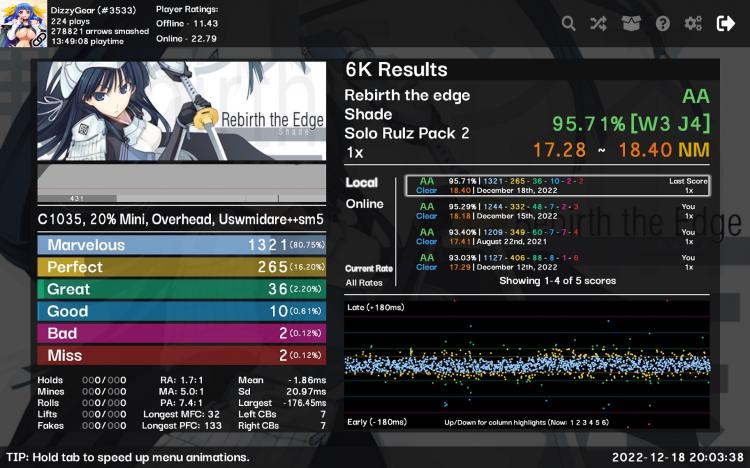Viewport: 750px width, 468px height.
Task: Click the 13:49:08 playtime text
Action: tap(88, 42)
